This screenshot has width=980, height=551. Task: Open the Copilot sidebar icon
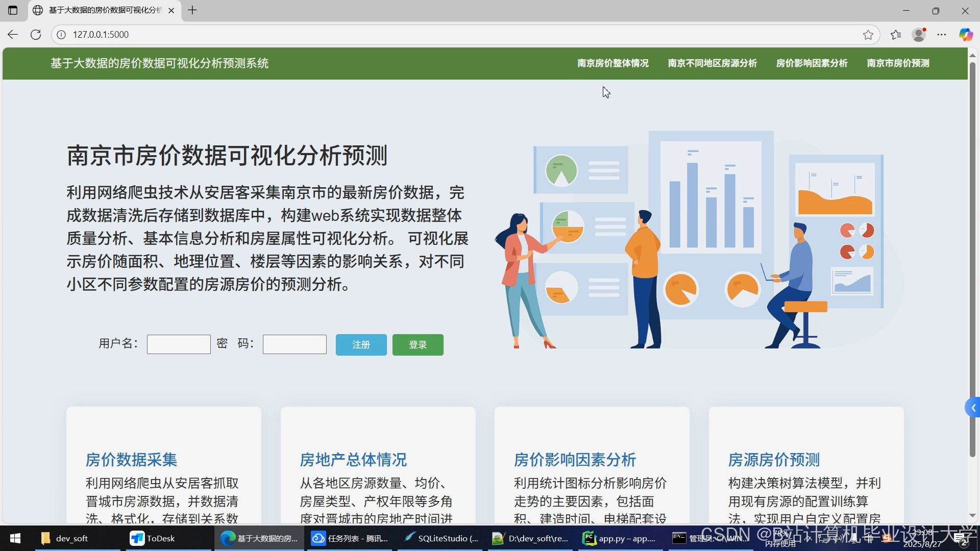pyautogui.click(x=965, y=35)
